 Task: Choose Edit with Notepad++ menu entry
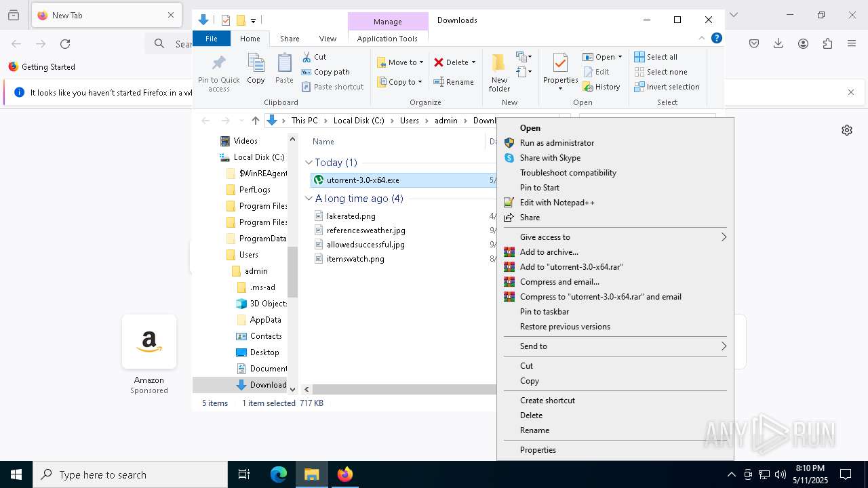[x=615, y=203]
